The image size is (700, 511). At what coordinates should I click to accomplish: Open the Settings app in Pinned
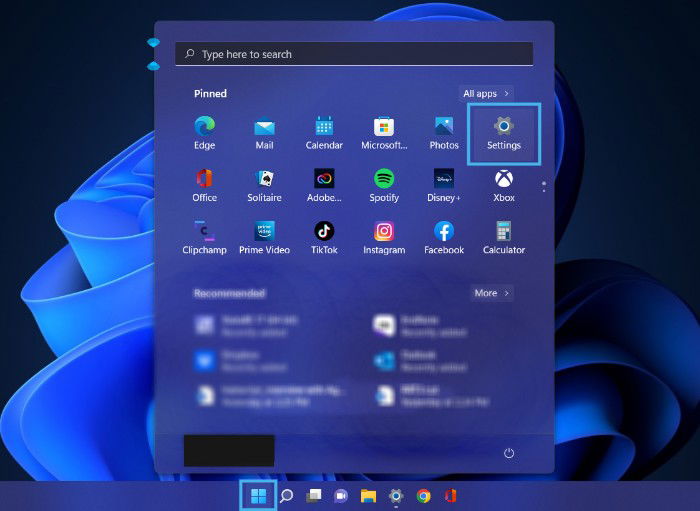(x=504, y=133)
